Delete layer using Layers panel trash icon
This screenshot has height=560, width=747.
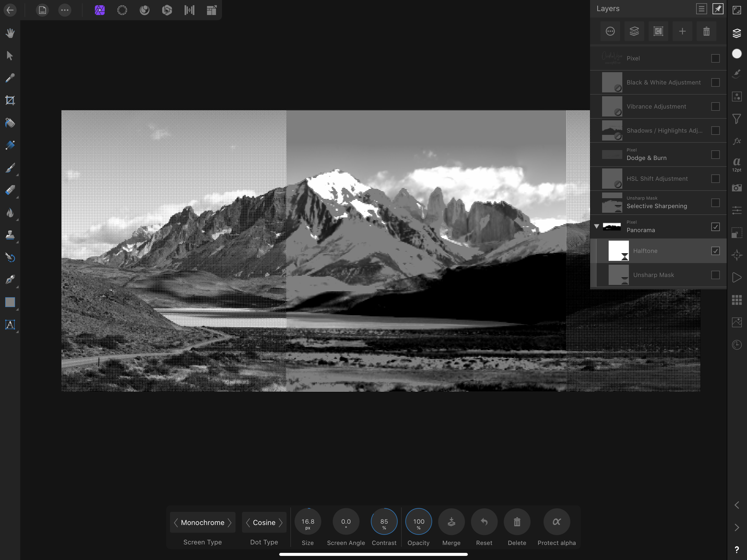706,31
